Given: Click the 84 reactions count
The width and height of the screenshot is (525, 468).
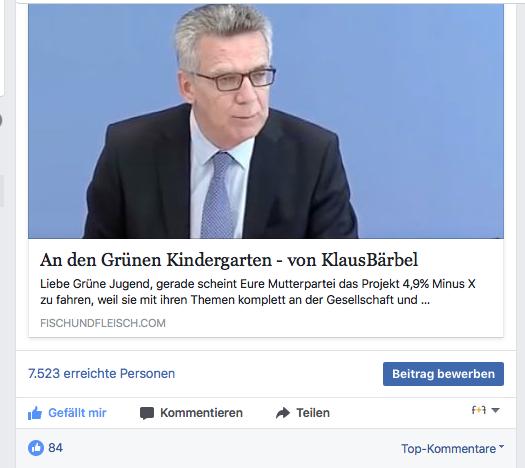Looking at the screenshot, I should point(56,448).
